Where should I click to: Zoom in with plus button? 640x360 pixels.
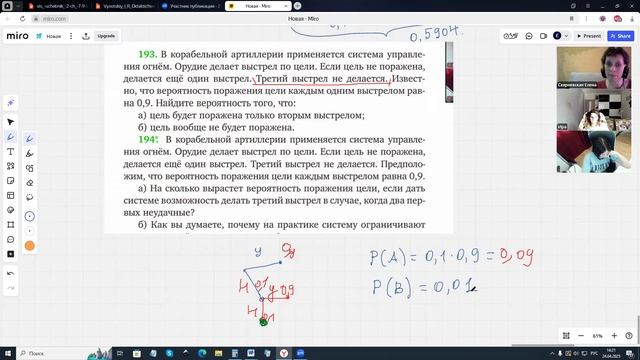[614, 336]
